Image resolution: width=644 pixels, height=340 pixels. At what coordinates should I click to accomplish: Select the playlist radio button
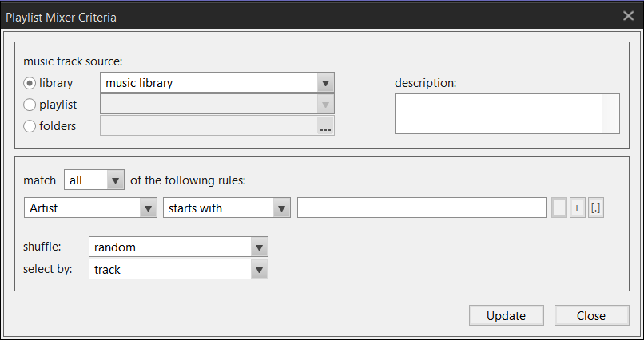point(30,105)
